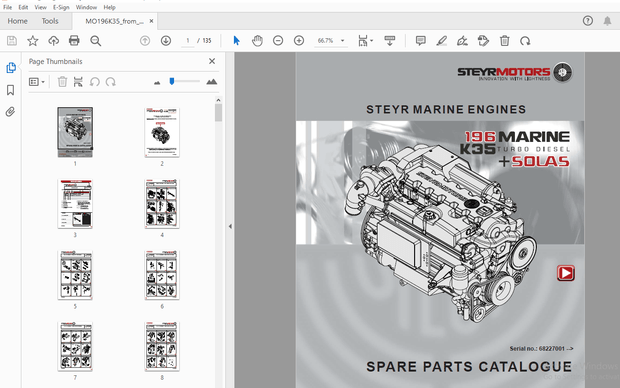Close the MO196K35_from document tab

[x=151, y=21]
